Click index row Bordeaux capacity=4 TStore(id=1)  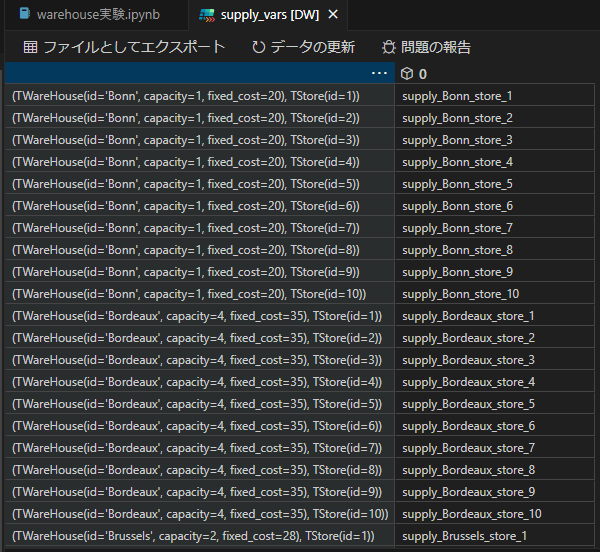coord(200,316)
